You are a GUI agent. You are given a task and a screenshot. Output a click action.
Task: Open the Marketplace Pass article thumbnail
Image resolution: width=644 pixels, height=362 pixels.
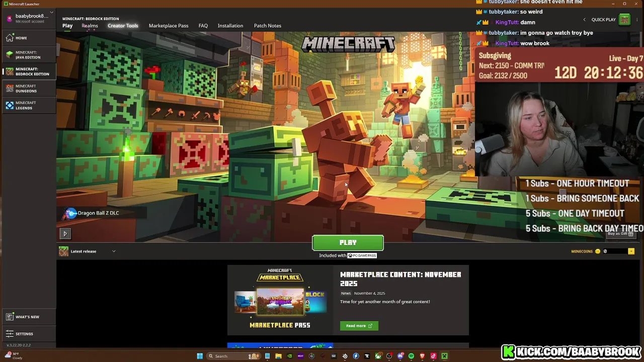[x=280, y=300]
